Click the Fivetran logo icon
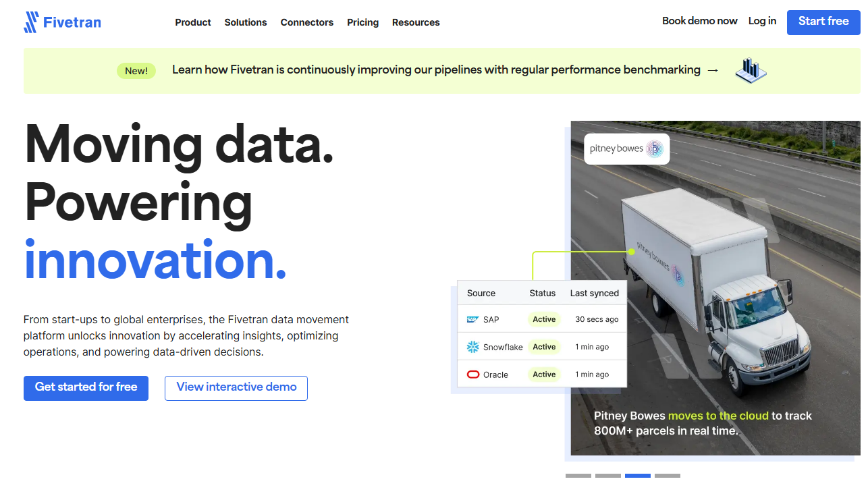Viewport: 868px width, 498px height. click(x=31, y=22)
